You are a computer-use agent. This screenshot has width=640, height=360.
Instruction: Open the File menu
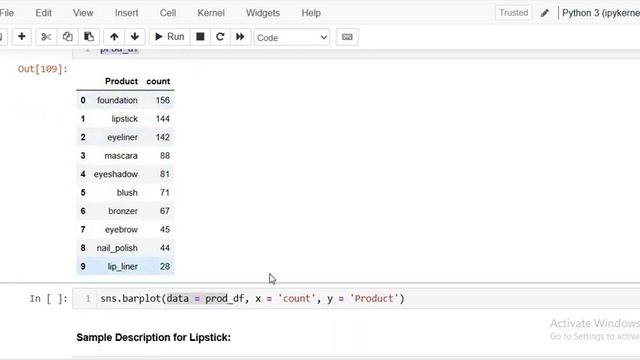(x=7, y=13)
